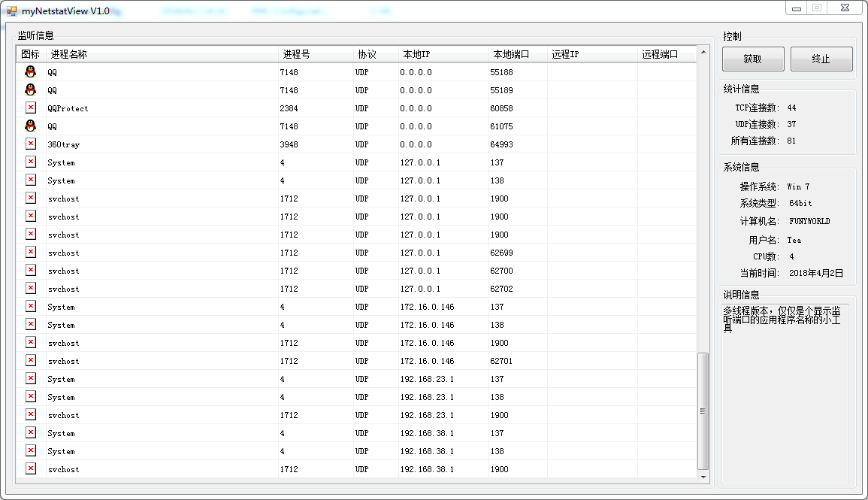The height and width of the screenshot is (500, 868).
Task: Click the 本地端口 column header
Action: click(518, 54)
